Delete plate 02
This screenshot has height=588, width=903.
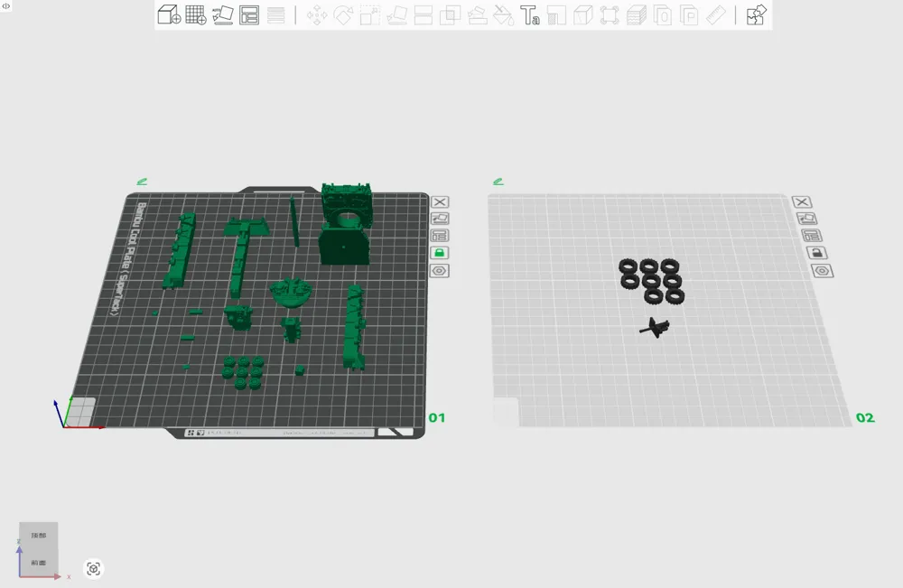(x=804, y=201)
